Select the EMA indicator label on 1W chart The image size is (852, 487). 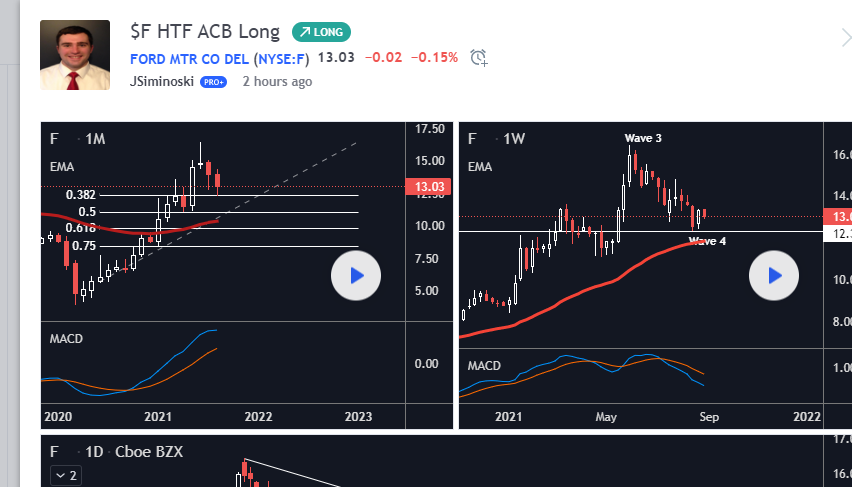pos(480,166)
